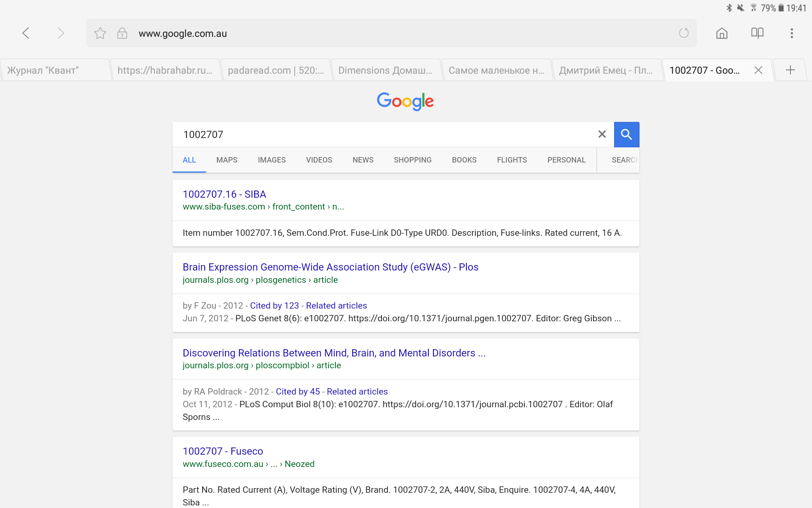Reload the page with the refresh icon
The image size is (812, 508).
(x=683, y=33)
